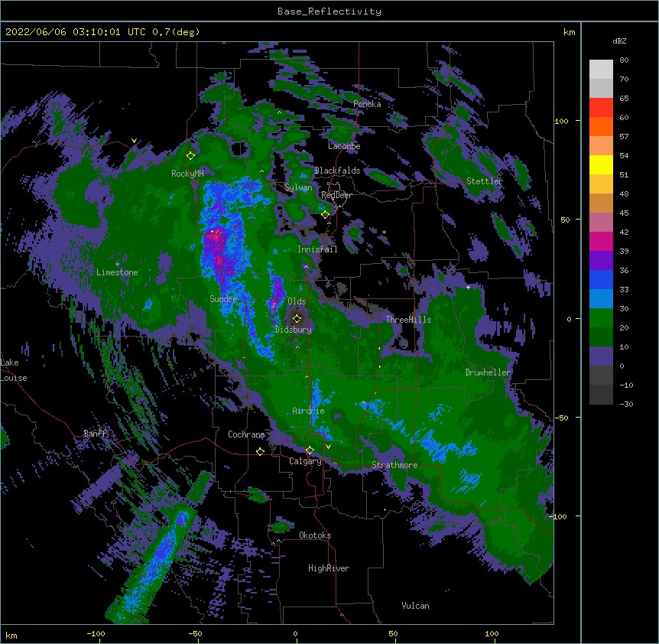Select the slate purple 0-10 dBZ legend swatch

(601, 356)
